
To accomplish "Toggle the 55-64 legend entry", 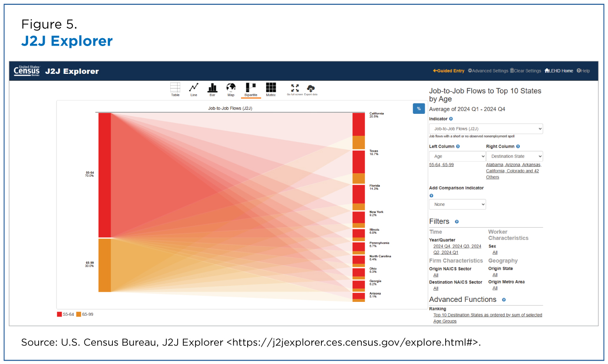I will (65, 314).
